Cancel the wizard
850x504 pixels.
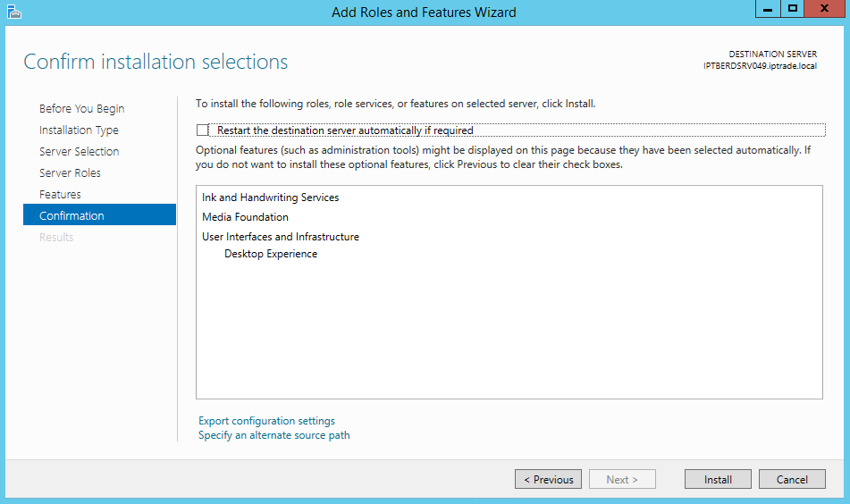click(x=792, y=479)
